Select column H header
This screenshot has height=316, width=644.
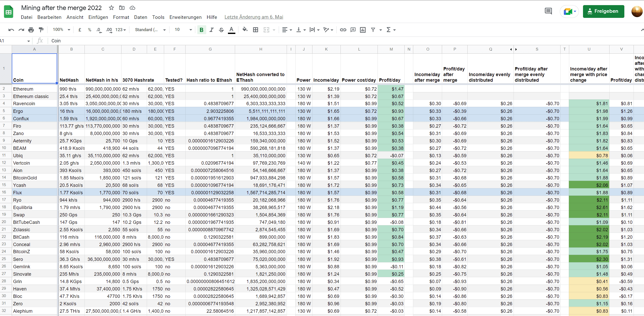pyautogui.click(x=261, y=49)
